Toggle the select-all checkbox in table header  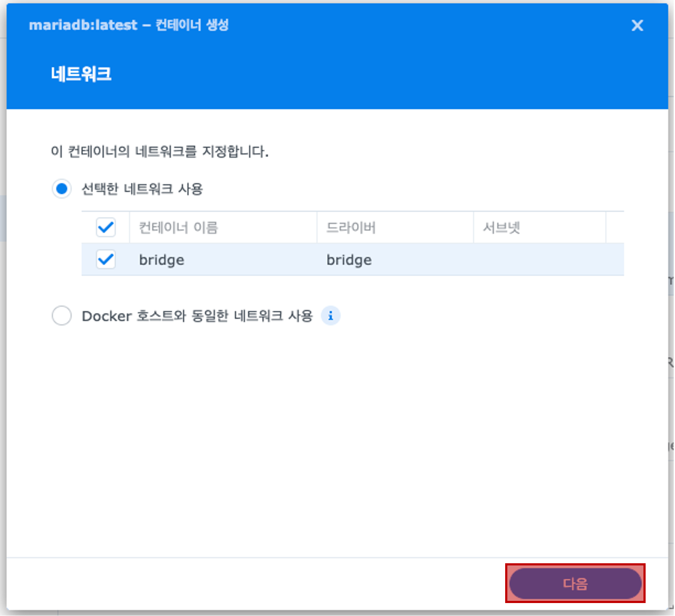pyautogui.click(x=106, y=227)
